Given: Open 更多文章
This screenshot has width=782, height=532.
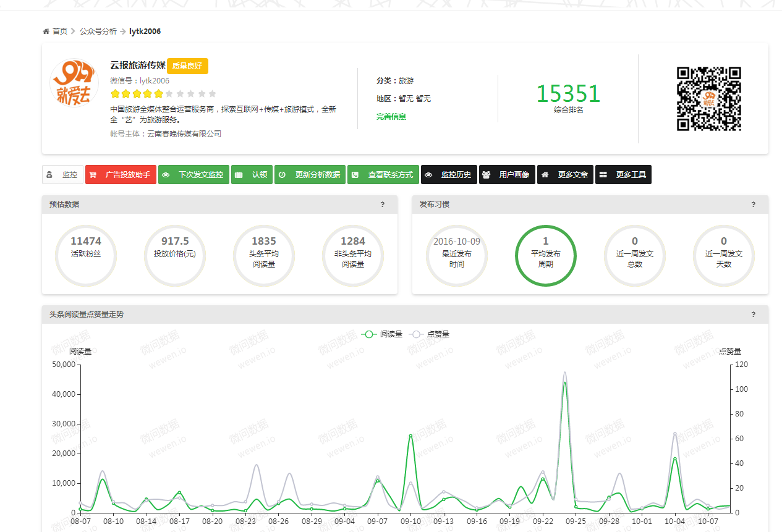Looking at the screenshot, I should 566,174.
